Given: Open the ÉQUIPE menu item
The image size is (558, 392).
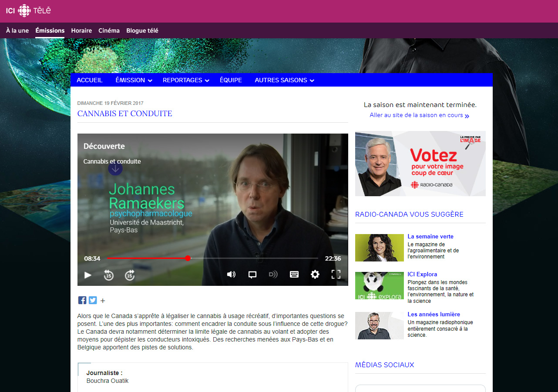Looking at the screenshot, I should pos(231,80).
